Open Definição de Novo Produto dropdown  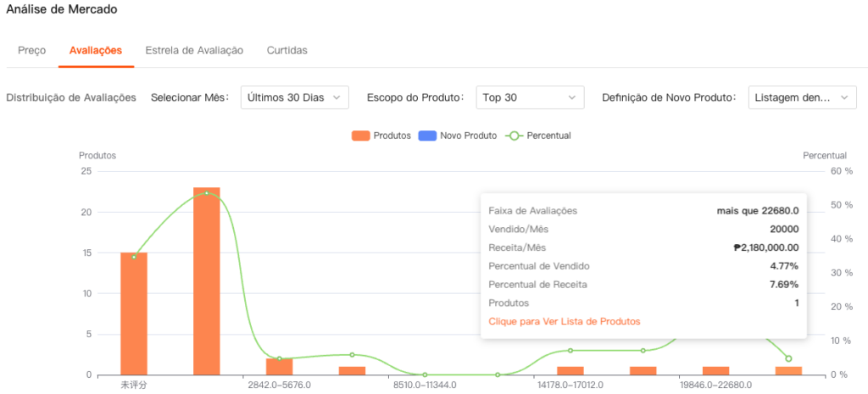click(x=802, y=97)
